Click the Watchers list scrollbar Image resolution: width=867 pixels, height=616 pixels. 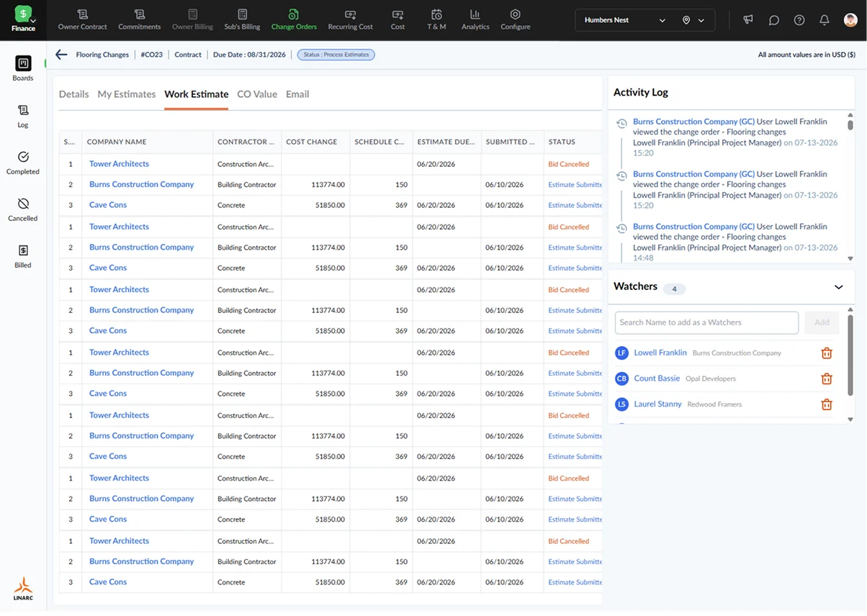pyautogui.click(x=850, y=354)
